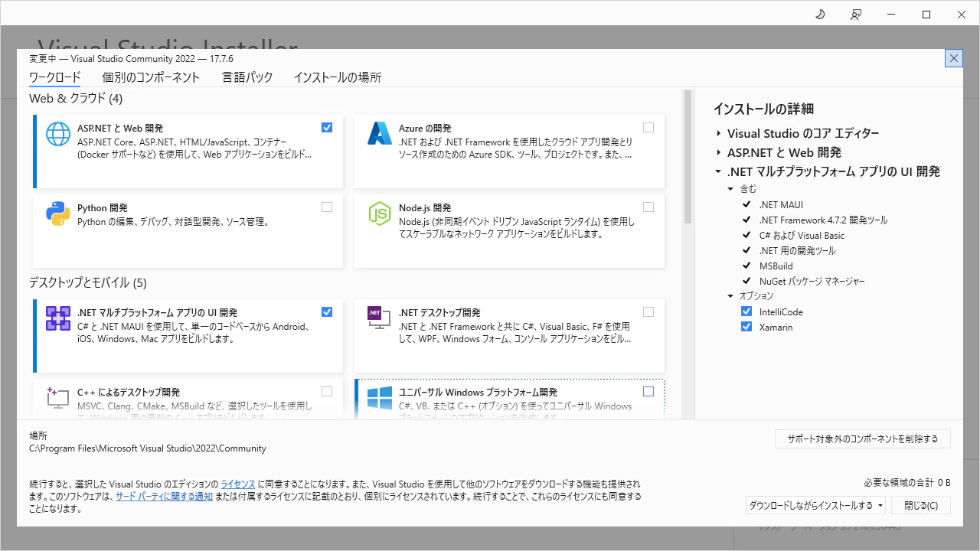The image size is (980, 551).
Task: Open the ライセンス link
Action: point(238,484)
